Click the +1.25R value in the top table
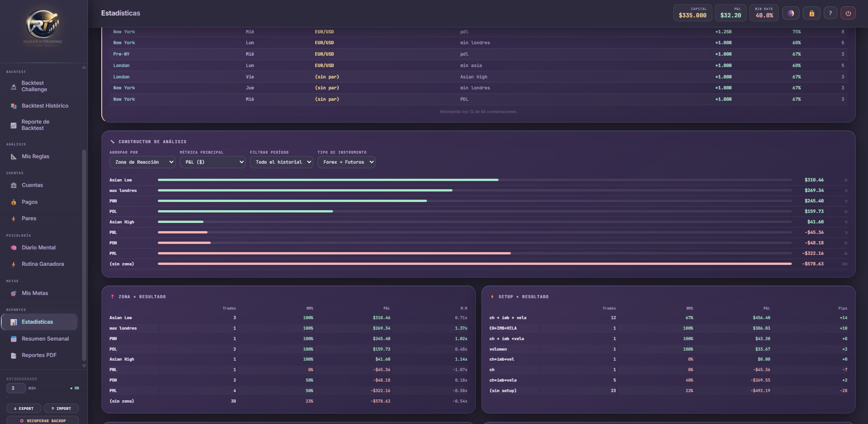Viewport: 868px width, 424px height. [x=723, y=32]
